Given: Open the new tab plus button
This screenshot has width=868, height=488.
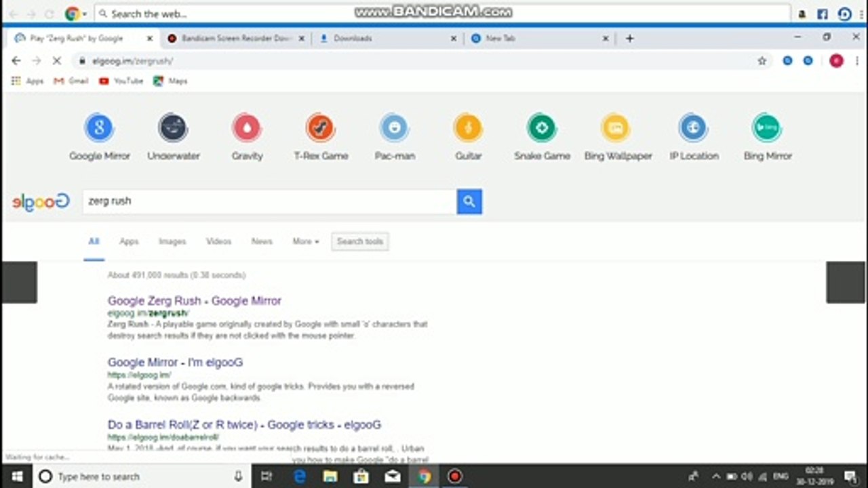Looking at the screenshot, I should point(629,39).
